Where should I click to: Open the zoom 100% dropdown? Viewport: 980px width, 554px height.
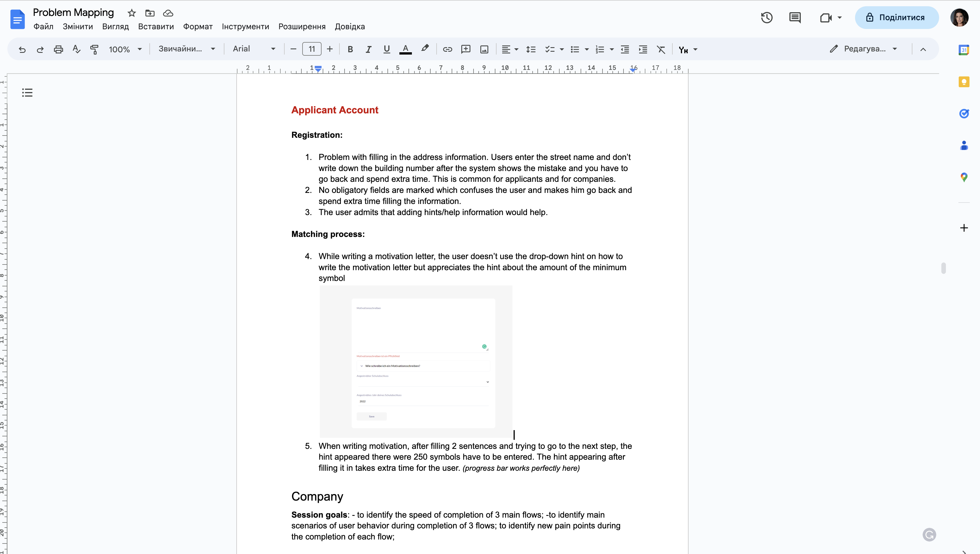125,49
